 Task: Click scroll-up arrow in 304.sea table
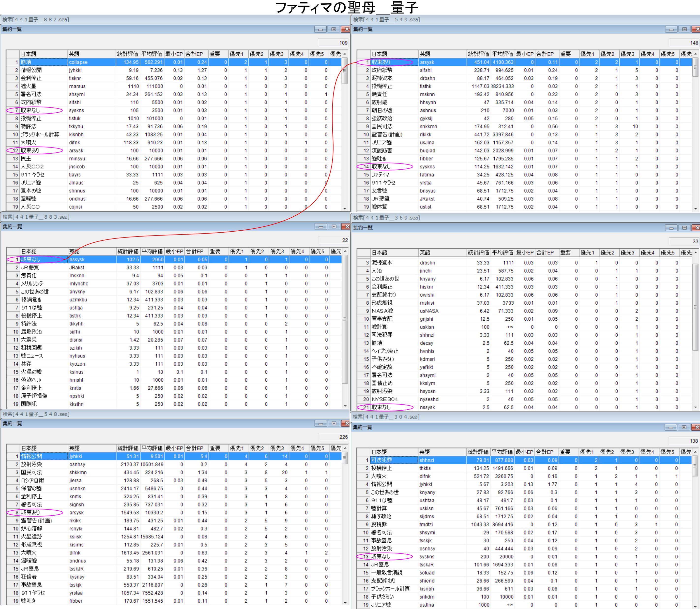(x=695, y=452)
